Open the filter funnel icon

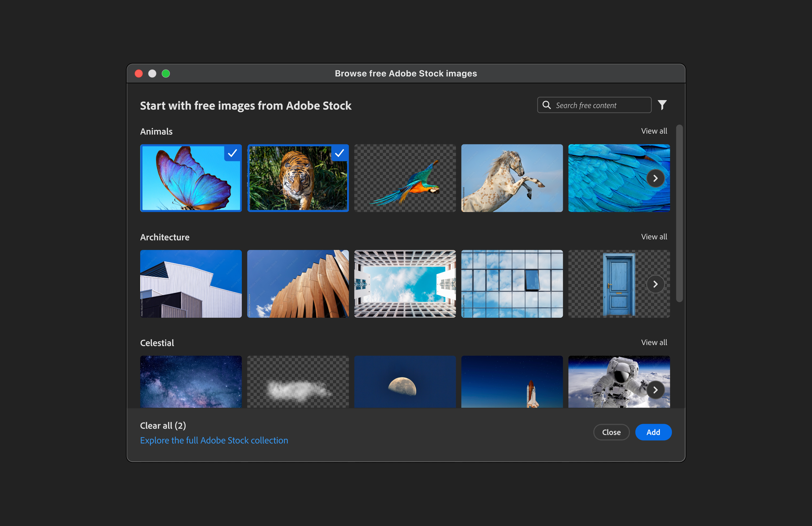point(662,105)
